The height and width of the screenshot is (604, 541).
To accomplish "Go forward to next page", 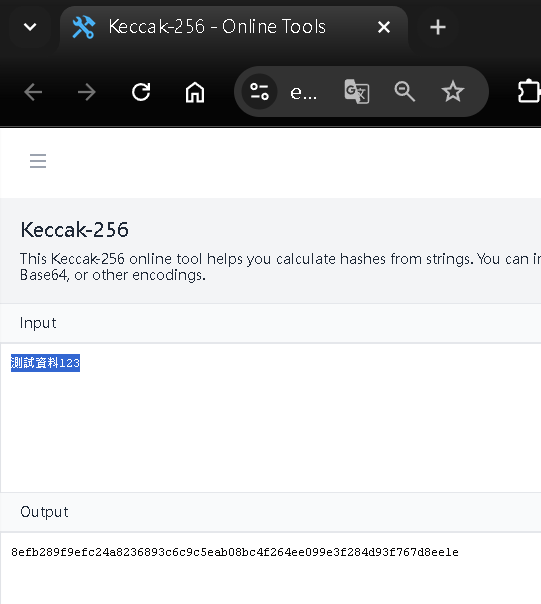I will coord(87,92).
